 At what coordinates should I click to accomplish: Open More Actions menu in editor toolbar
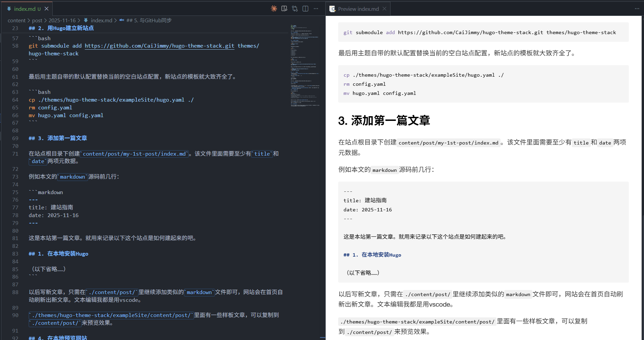[x=316, y=8]
